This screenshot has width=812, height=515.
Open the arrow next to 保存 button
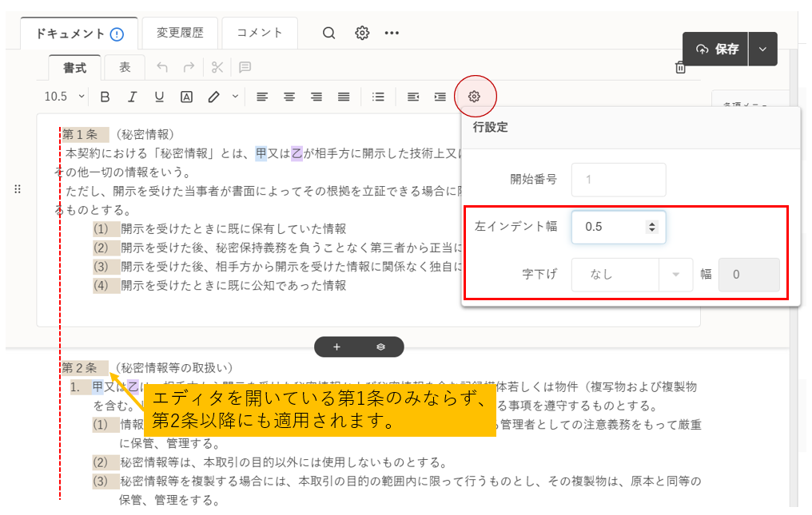[x=762, y=50]
